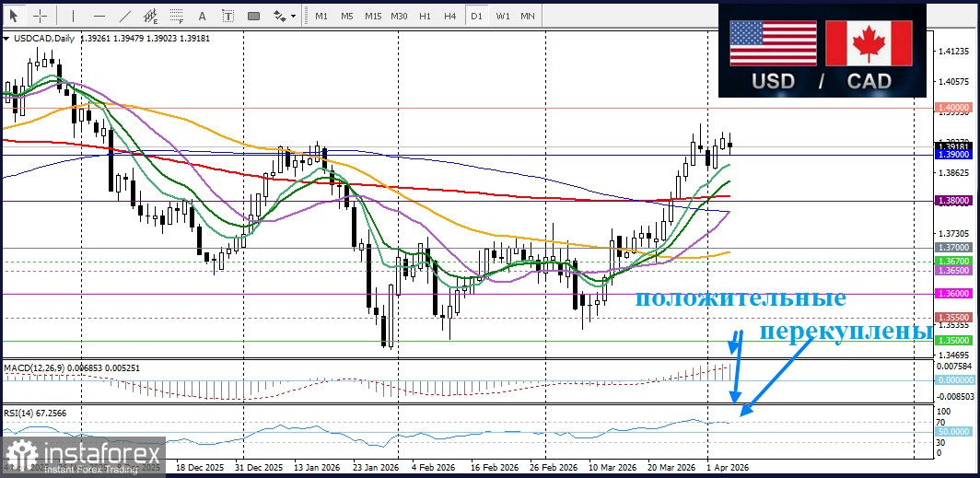Select the magenta 1.36000 level label

tap(954, 293)
